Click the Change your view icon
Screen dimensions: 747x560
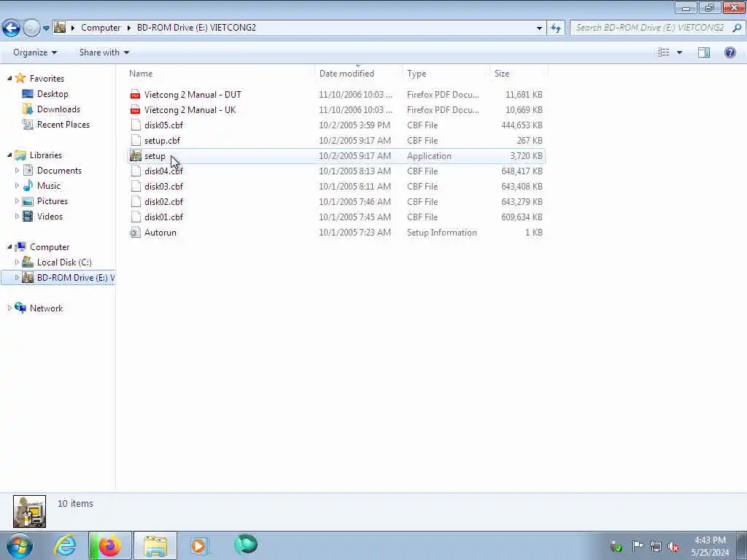click(664, 52)
